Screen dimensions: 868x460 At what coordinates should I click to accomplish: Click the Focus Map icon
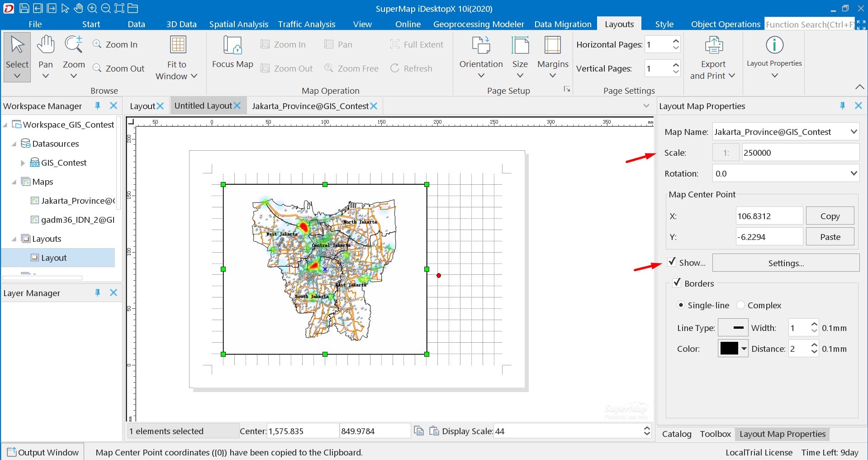tap(232, 45)
